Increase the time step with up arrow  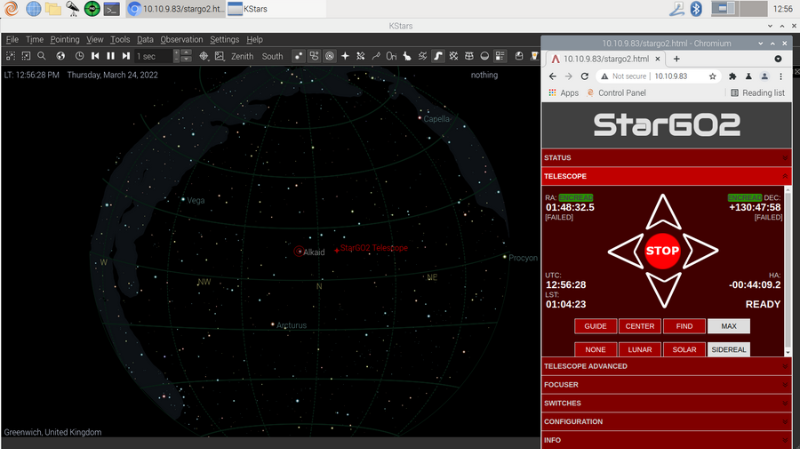coord(186,53)
